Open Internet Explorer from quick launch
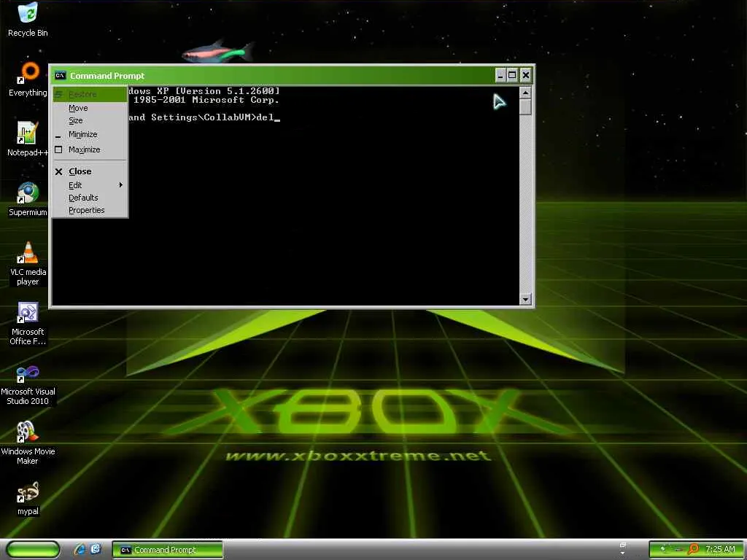This screenshot has height=560, width=747. pyautogui.click(x=80, y=550)
